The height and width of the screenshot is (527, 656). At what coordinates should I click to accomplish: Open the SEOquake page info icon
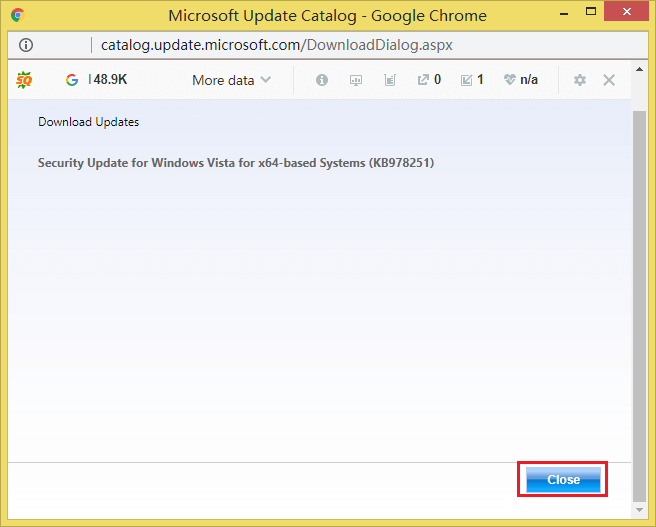pyautogui.click(x=322, y=80)
